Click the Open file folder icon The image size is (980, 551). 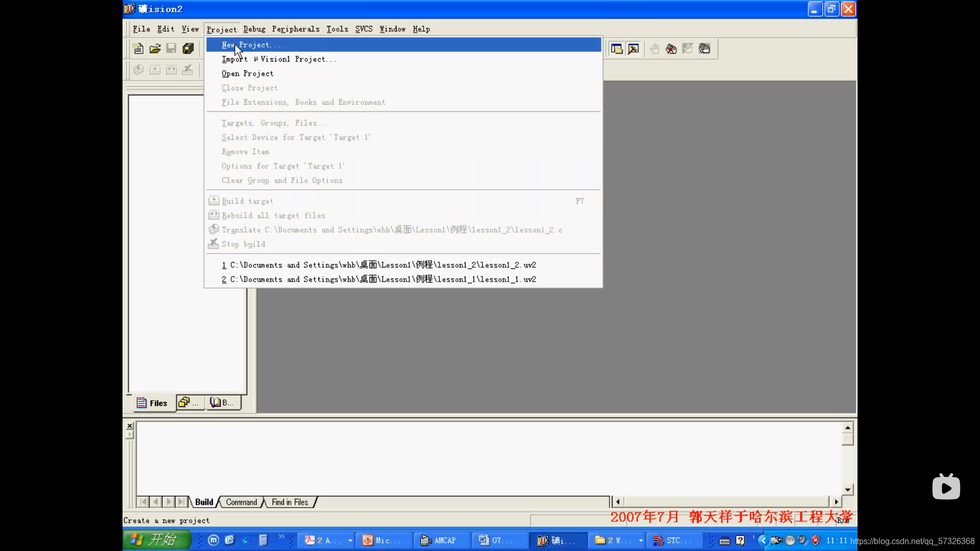point(155,48)
